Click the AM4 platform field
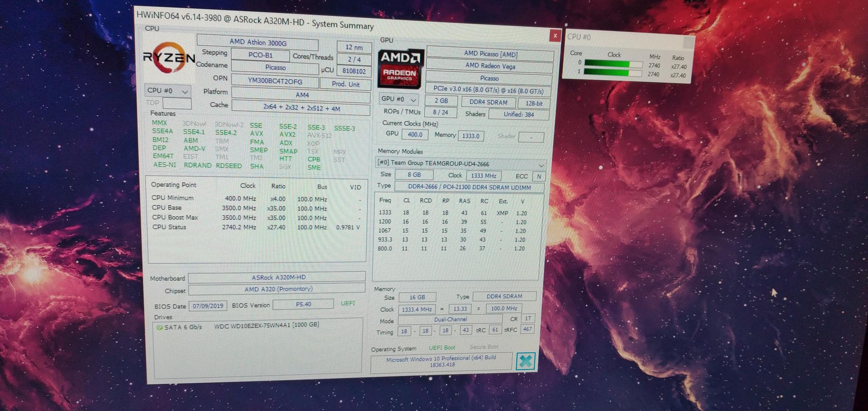This screenshot has width=868, height=411. click(x=301, y=95)
